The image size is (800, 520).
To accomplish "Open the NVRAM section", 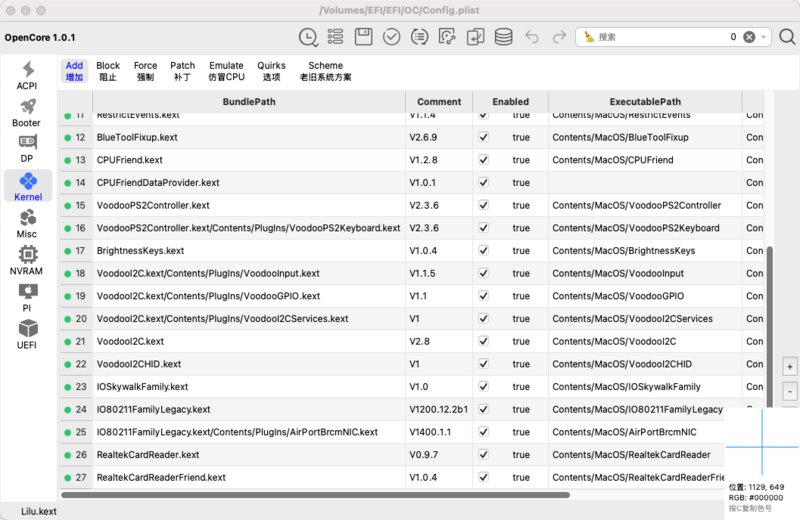I will tap(27, 261).
